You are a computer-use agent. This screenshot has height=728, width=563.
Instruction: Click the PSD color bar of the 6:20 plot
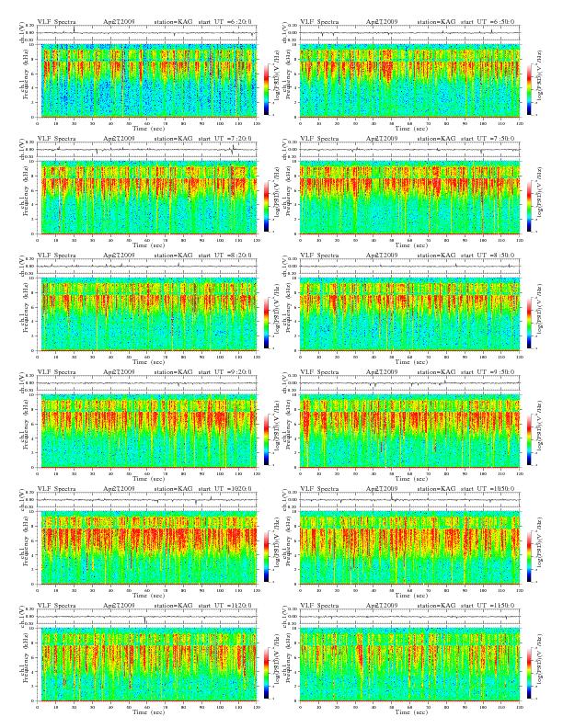266,89
